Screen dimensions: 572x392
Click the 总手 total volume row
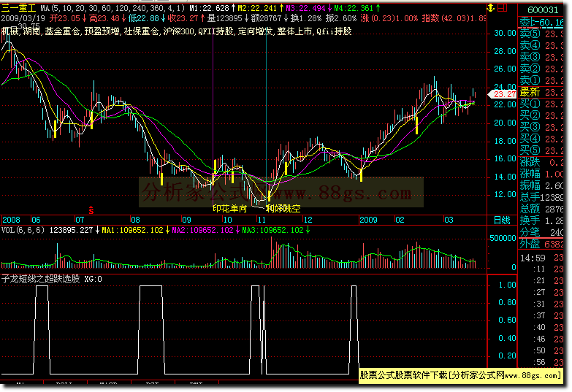[x=541, y=197]
